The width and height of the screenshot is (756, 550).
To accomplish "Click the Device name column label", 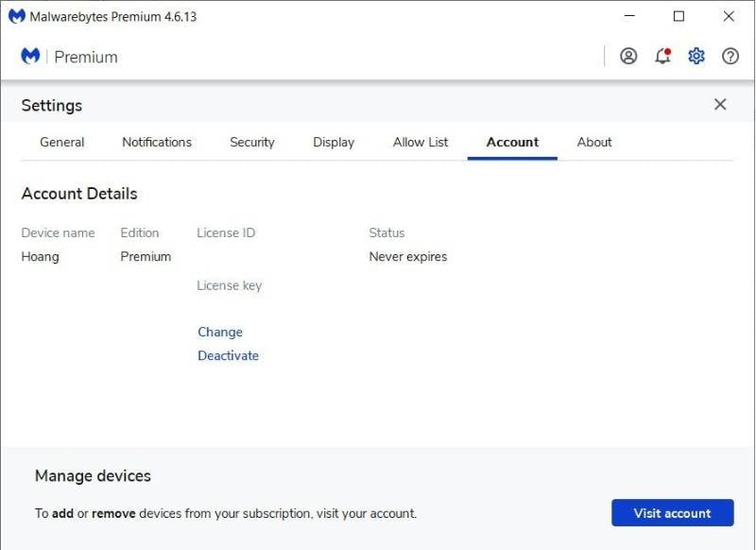I will point(58,232).
